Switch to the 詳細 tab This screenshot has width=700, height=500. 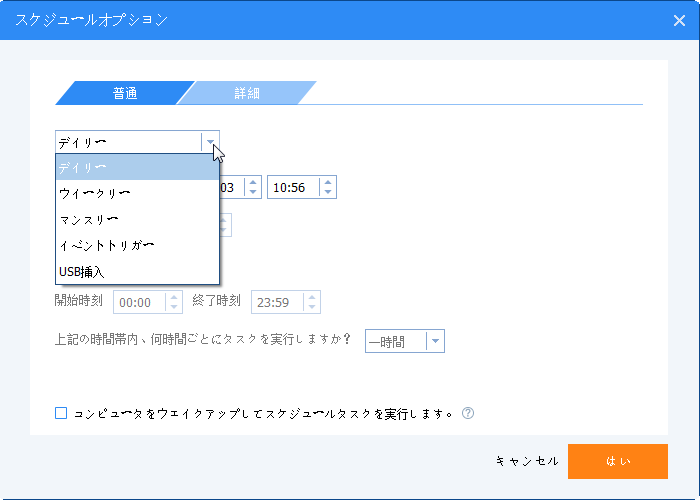247,93
